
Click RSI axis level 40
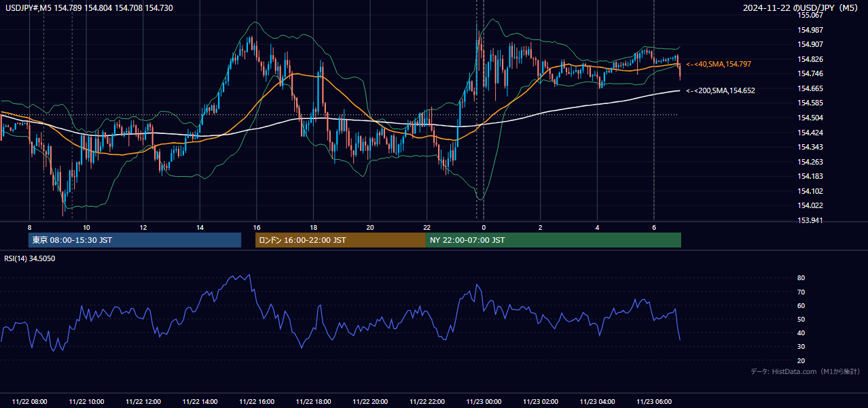click(801, 333)
